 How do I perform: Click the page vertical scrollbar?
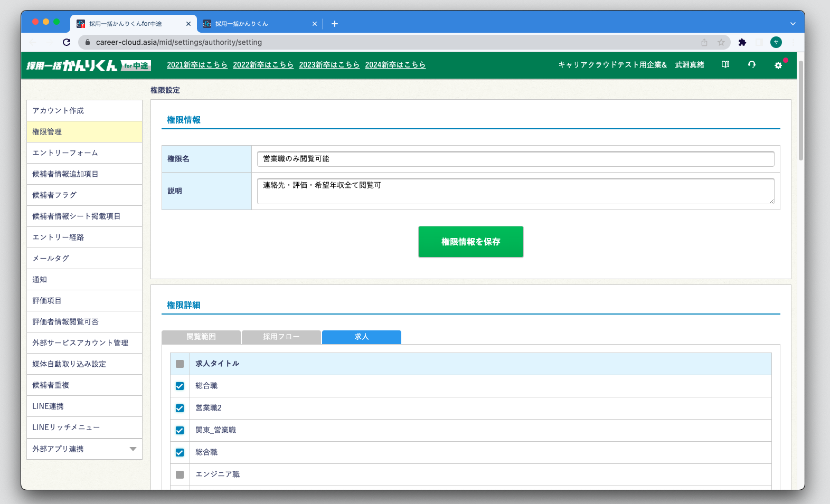801,111
